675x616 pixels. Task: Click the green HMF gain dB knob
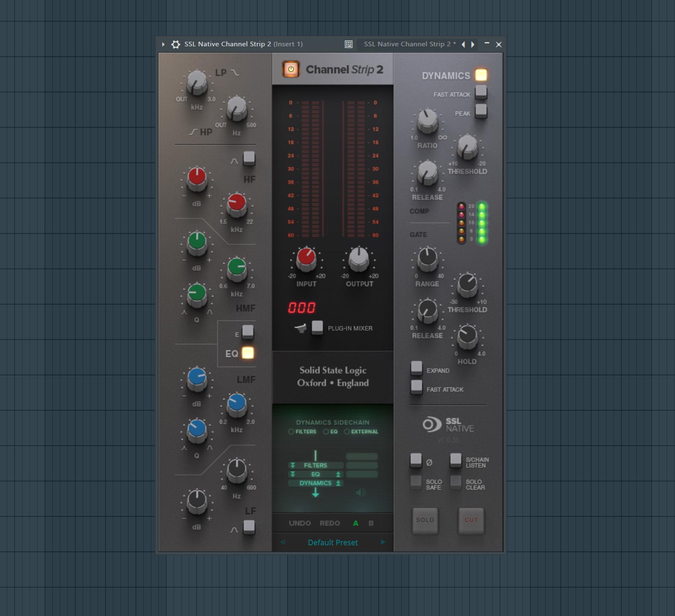click(x=197, y=243)
